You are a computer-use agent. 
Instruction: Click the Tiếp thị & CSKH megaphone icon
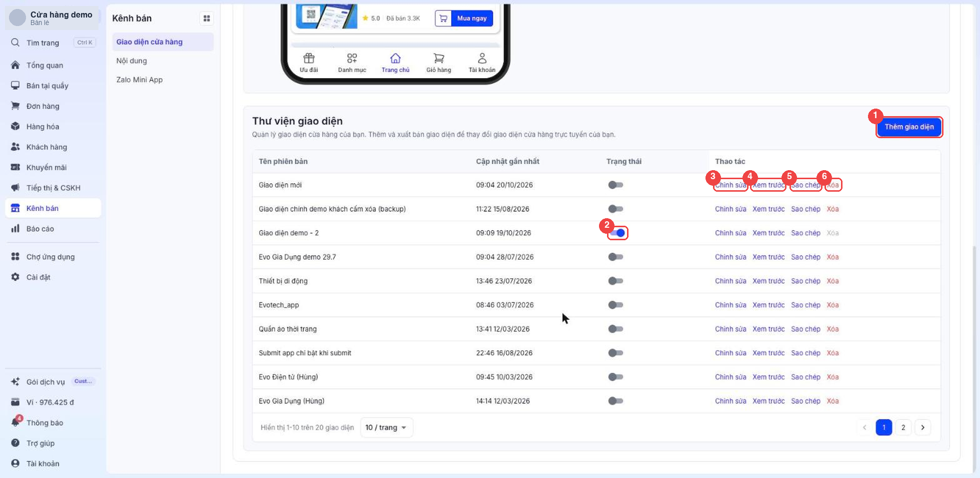coord(15,188)
